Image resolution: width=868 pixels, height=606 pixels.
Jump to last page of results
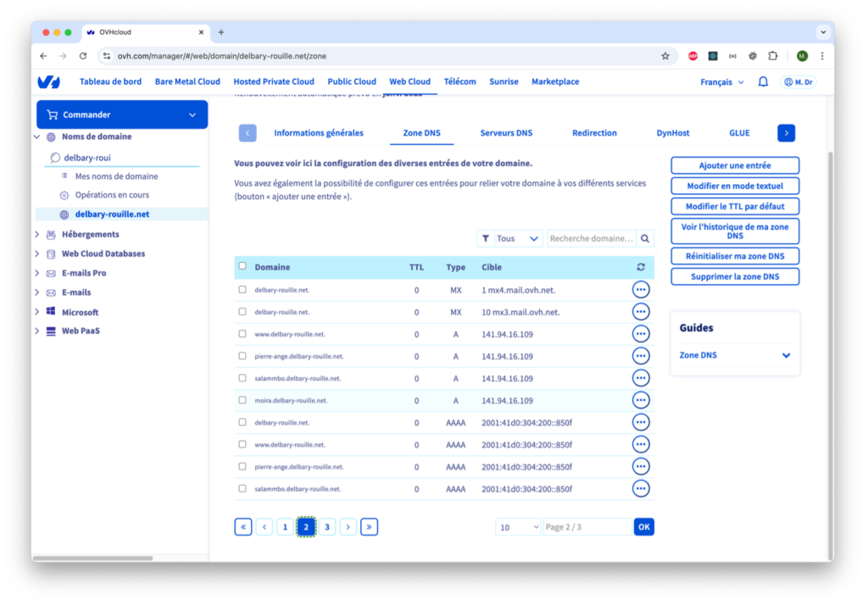[370, 527]
